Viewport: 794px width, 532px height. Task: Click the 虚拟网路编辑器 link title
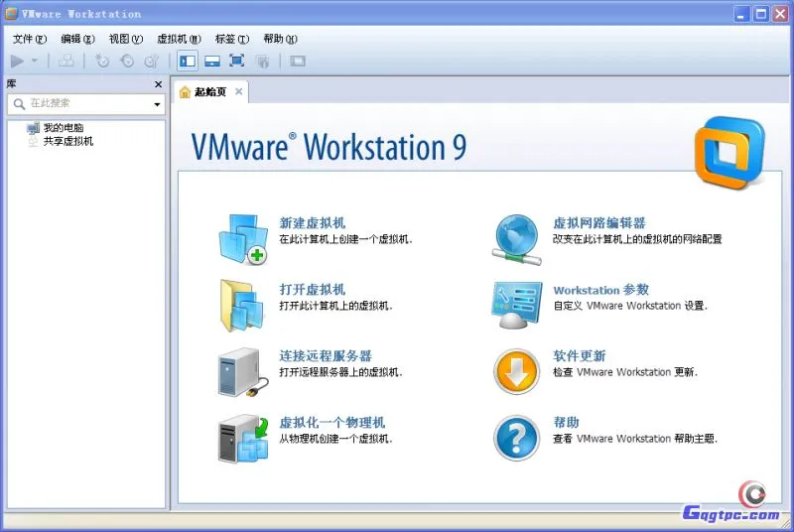click(x=599, y=222)
